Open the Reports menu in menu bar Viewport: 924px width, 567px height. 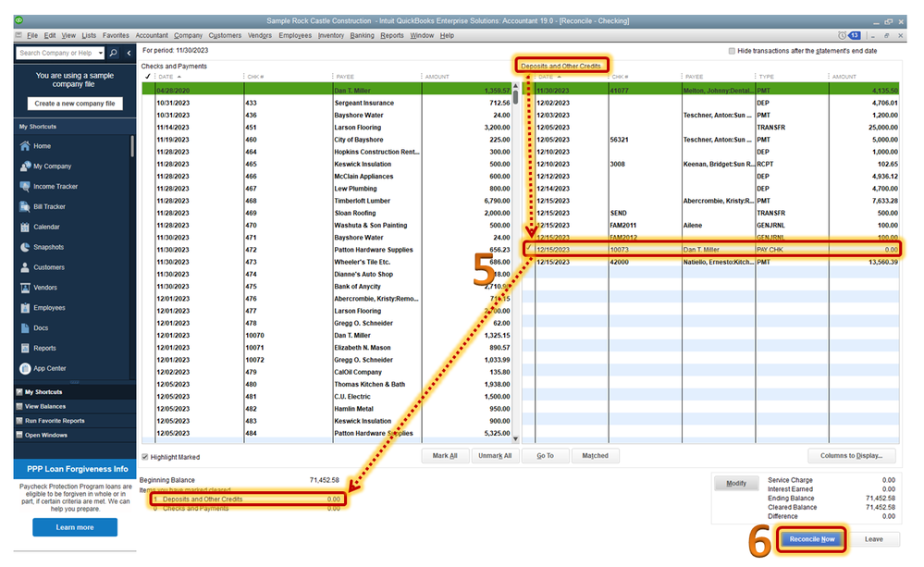[x=392, y=35]
